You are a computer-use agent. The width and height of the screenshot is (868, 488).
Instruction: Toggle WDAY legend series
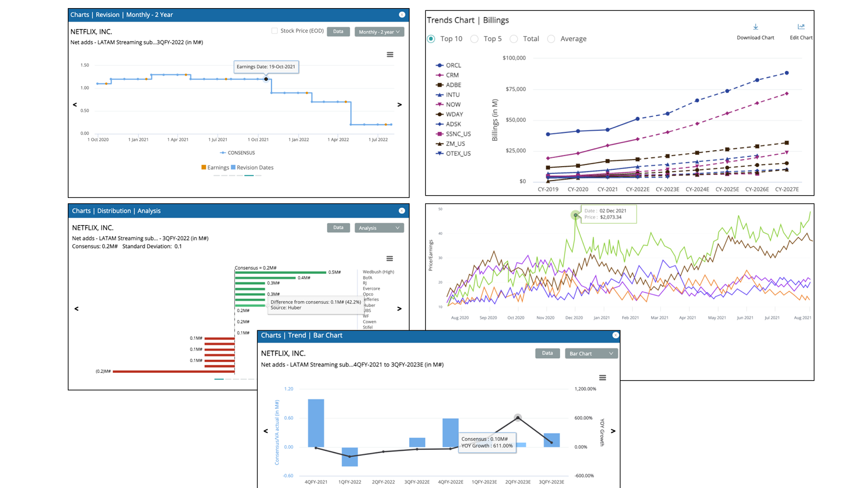coord(449,115)
